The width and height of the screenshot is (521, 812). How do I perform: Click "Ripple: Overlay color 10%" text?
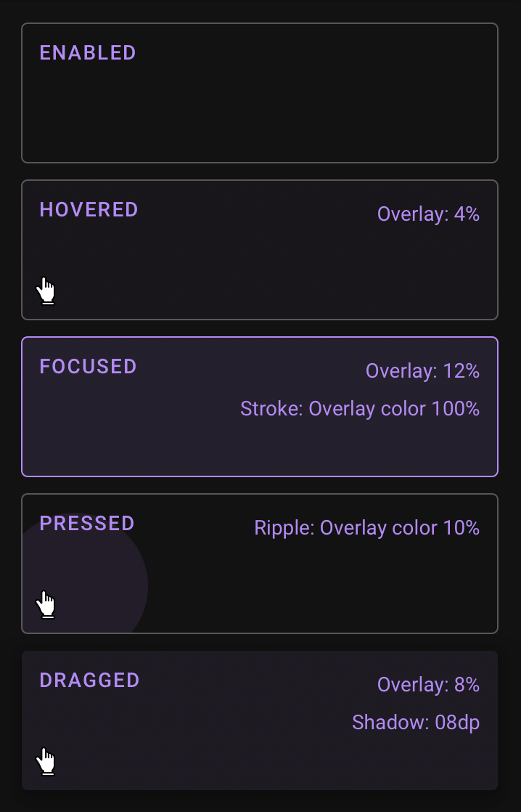tap(366, 528)
